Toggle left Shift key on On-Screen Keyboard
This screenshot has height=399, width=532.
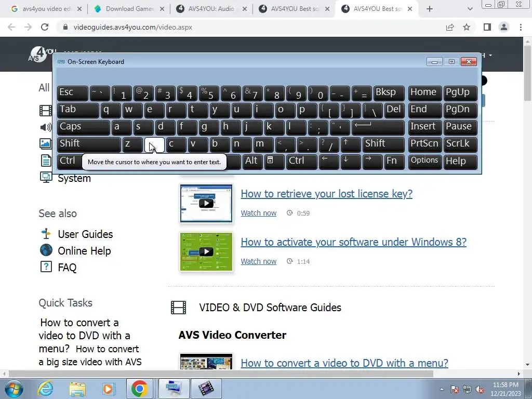coord(89,144)
